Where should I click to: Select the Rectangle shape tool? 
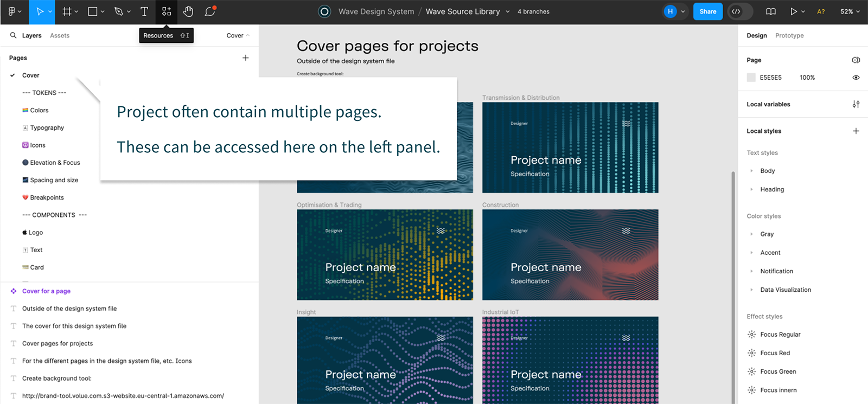click(x=93, y=11)
